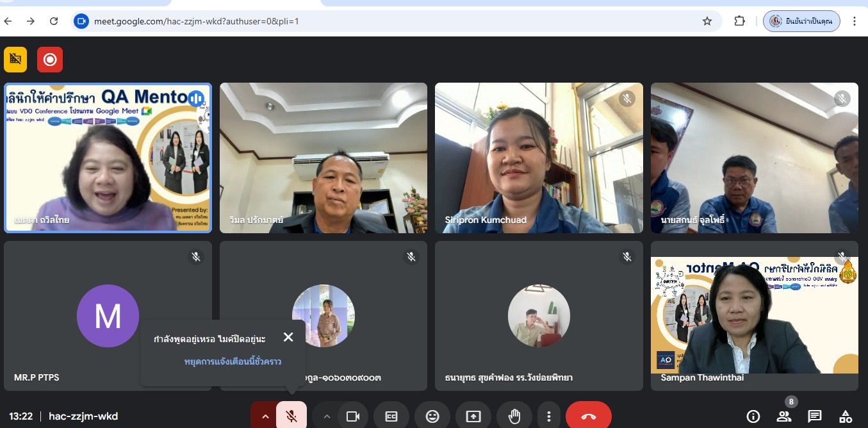This screenshot has width=868, height=428.
Task: Open meeting details info icon
Action: coord(753,416)
